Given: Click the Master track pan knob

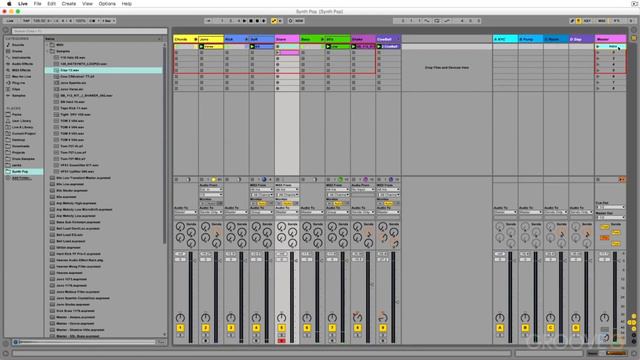Looking at the screenshot, I should coord(604,318).
